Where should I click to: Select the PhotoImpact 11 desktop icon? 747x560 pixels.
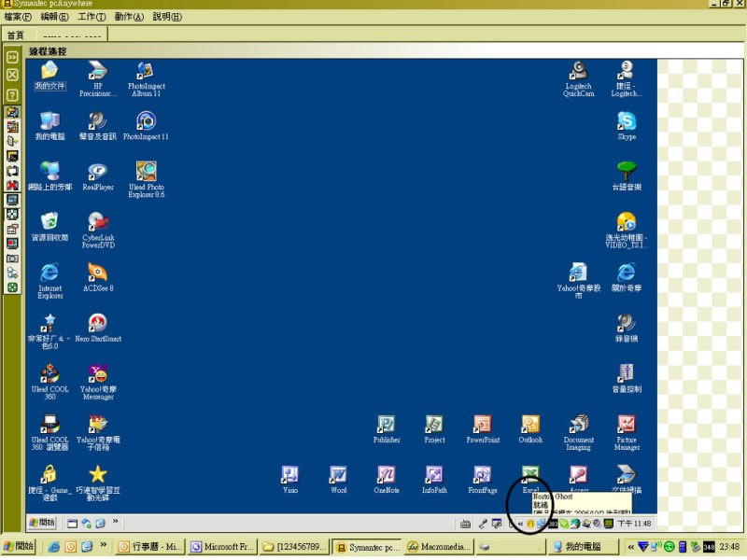point(146,126)
